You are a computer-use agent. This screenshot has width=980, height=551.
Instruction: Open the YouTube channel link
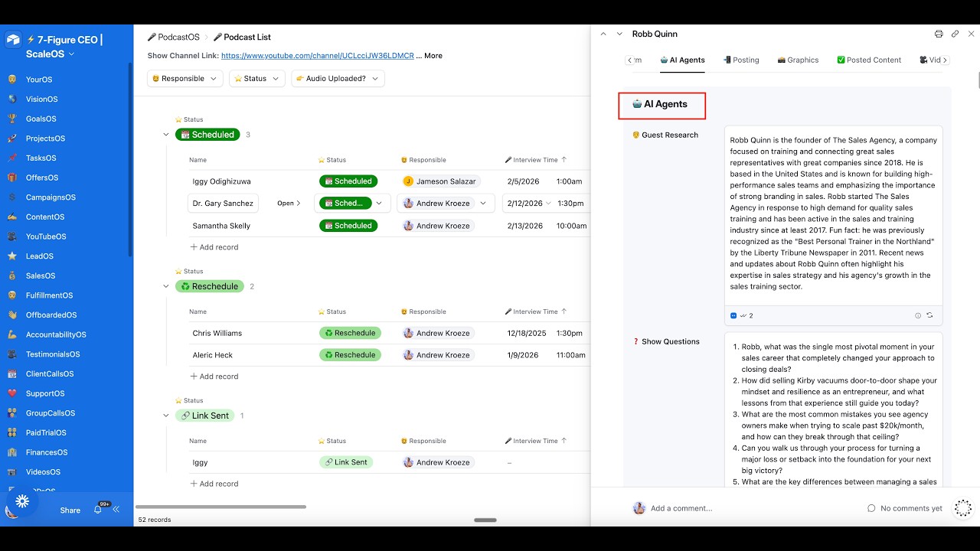click(x=317, y=56)
